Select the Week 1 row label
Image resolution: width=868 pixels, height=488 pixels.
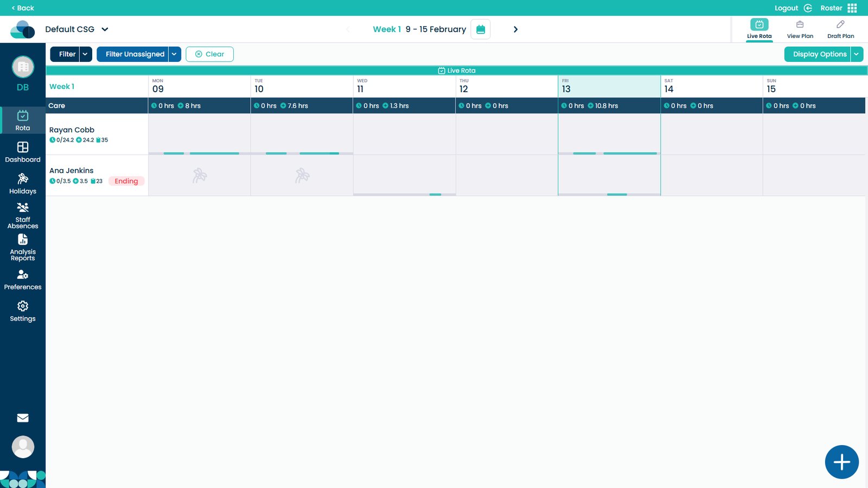click(x=62, y=87)
